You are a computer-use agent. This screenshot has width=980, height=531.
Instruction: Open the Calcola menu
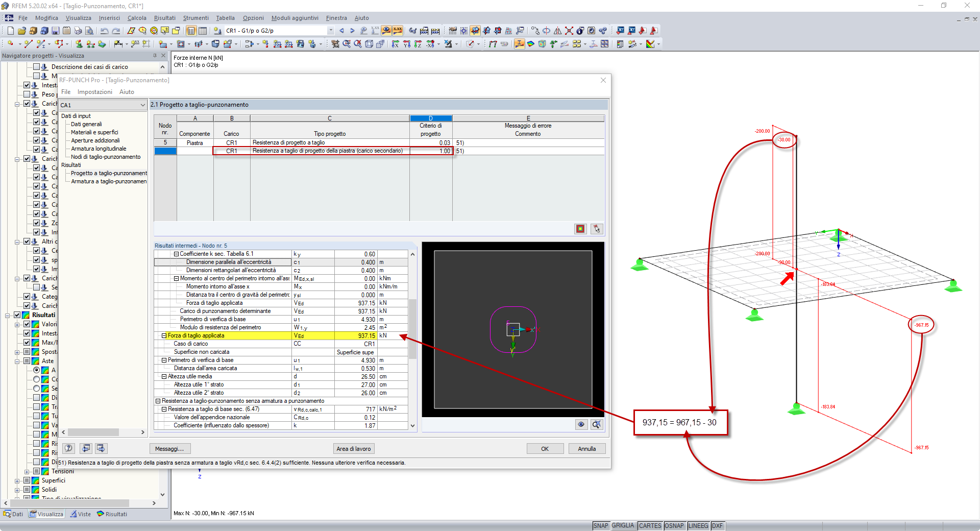pyautogui.click(x=137, y=18)
